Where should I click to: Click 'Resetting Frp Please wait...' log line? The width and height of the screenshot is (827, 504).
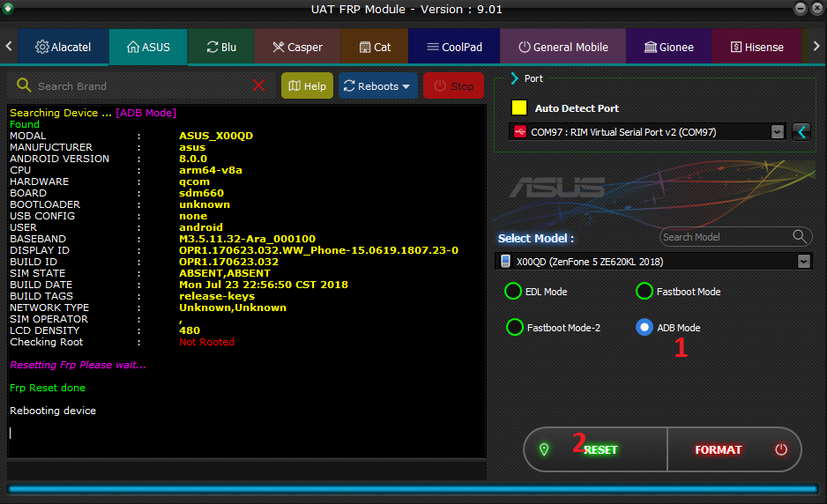(78, 365)
